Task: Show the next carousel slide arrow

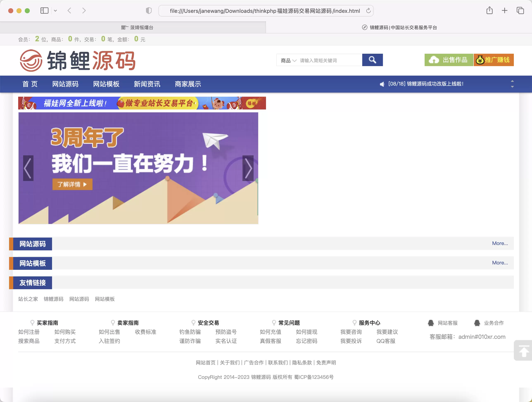Action: [x=248, y=168]
